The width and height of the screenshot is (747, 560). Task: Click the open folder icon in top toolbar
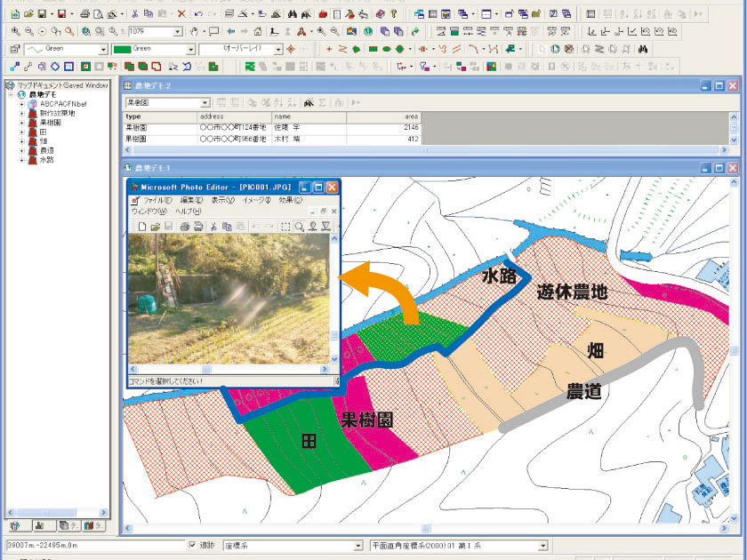pos(28,14)
